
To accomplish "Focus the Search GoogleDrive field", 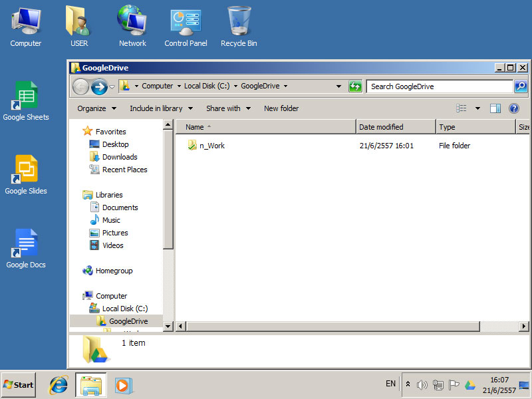I will click(x=440, y=86).
